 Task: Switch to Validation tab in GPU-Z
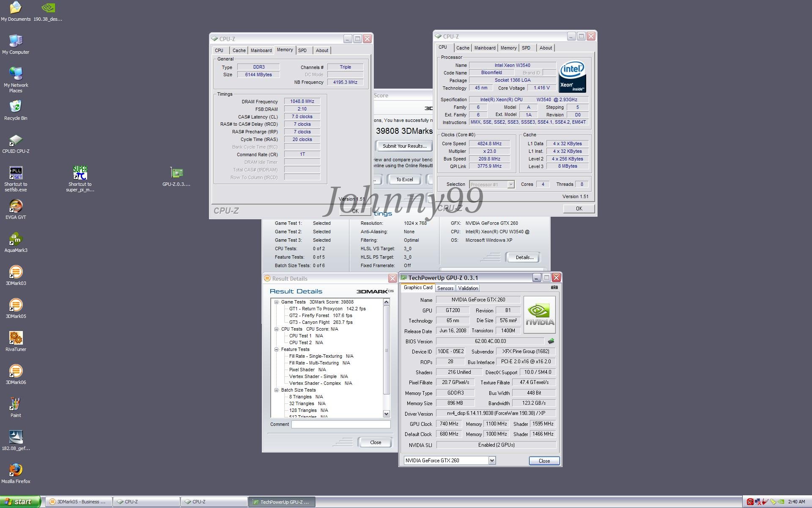point(468,288)
